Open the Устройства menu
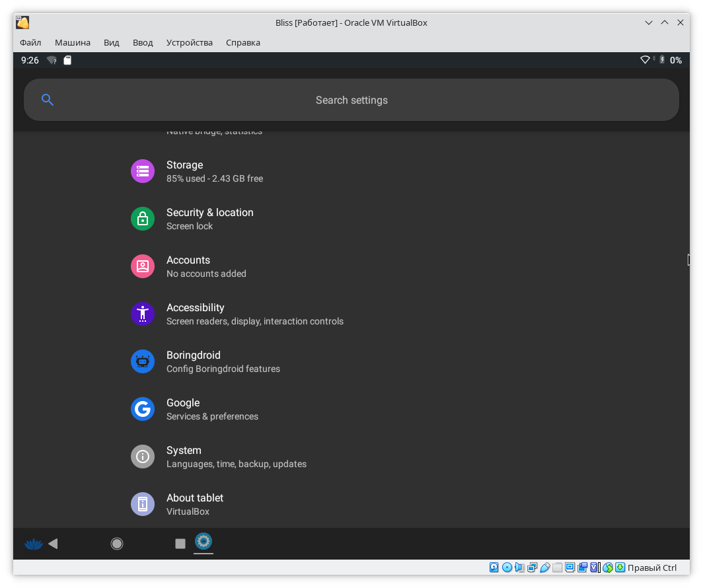The height and width of the screenshot is (588, 703). click(190, 42)
